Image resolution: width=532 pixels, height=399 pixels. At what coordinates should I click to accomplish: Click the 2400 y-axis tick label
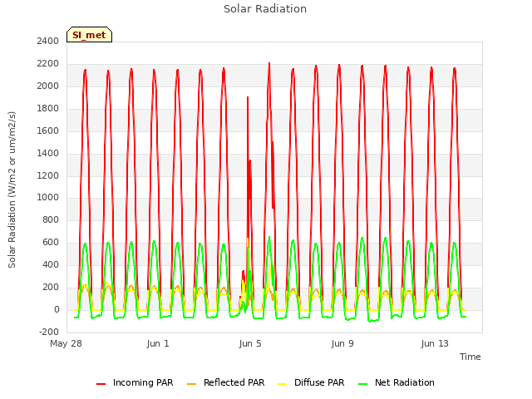[x=48, y=41]
